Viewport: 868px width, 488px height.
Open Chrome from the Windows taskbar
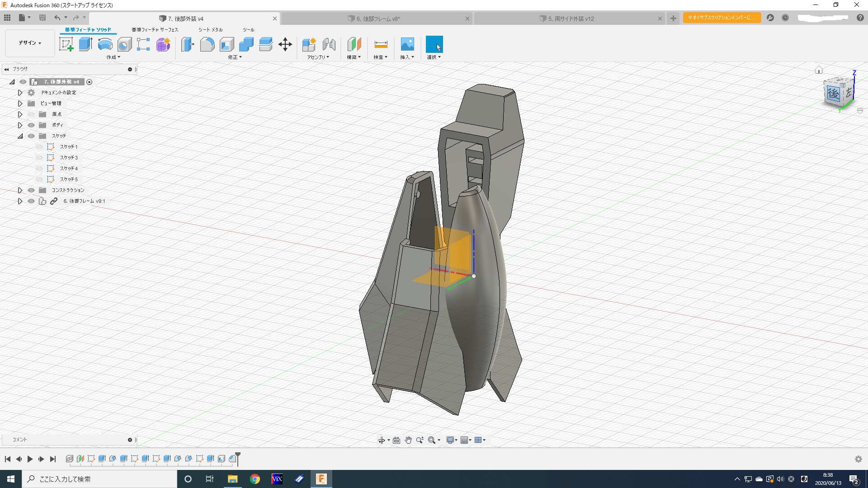pyautogui.click(x=255, y=479)
